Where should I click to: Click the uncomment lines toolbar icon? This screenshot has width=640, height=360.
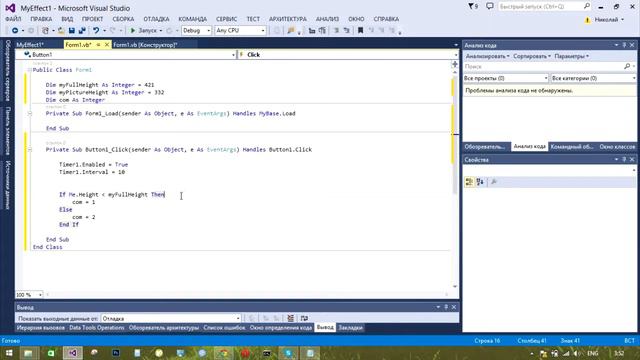pos(347,31)
